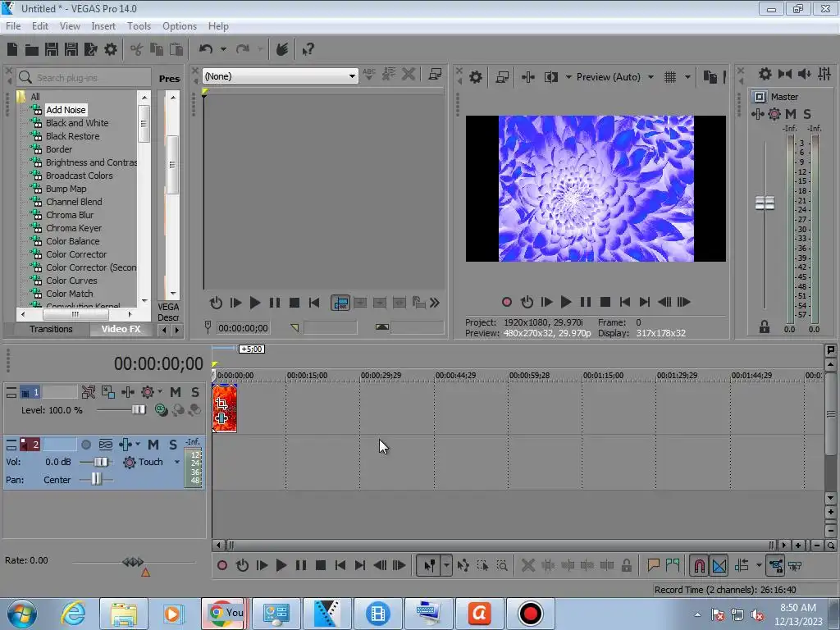Open the trimmer (None) media dropdown
Image resolution: width=840 pixels, height=630 pixels.
(x=281, y=76)
